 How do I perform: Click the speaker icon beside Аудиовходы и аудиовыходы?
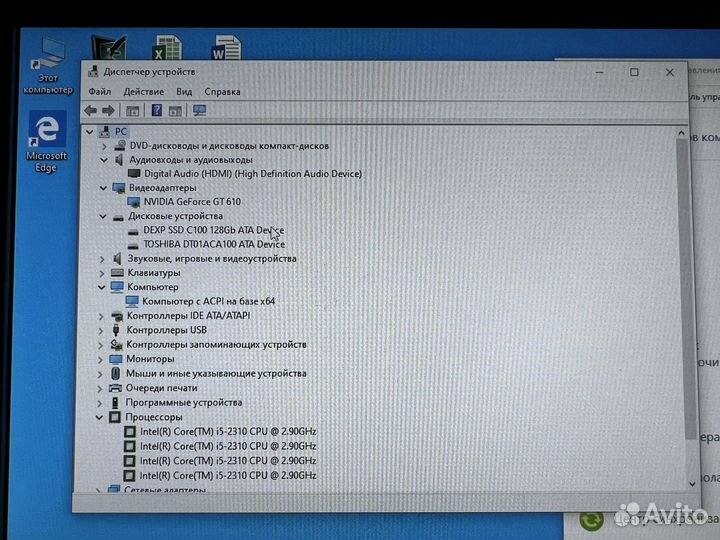click(119, 160)
